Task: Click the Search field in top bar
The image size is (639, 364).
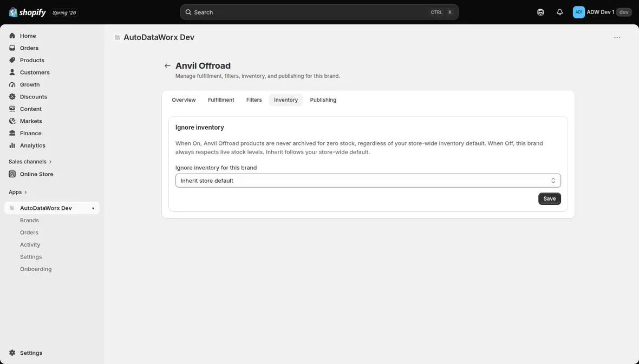Action: coord(319,12)
